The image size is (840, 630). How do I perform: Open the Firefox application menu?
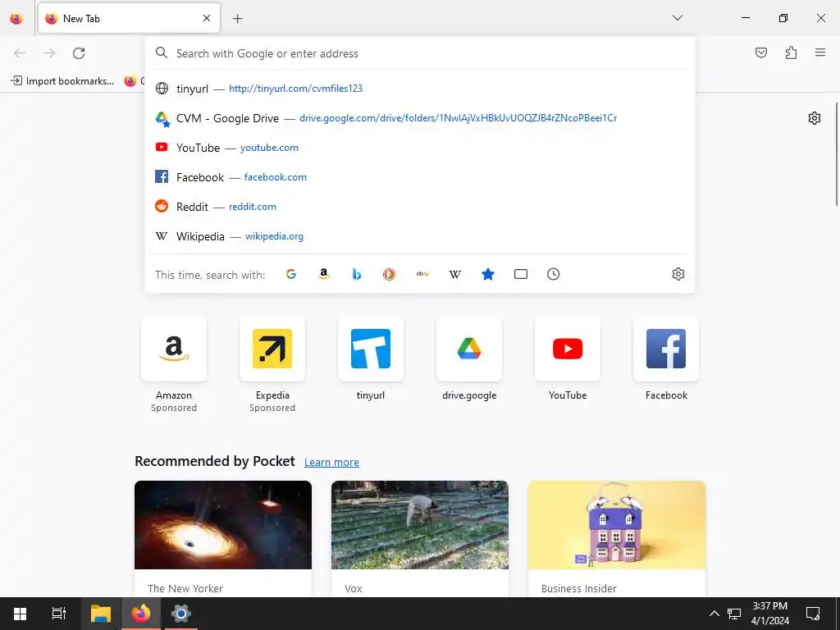(820, 52)
